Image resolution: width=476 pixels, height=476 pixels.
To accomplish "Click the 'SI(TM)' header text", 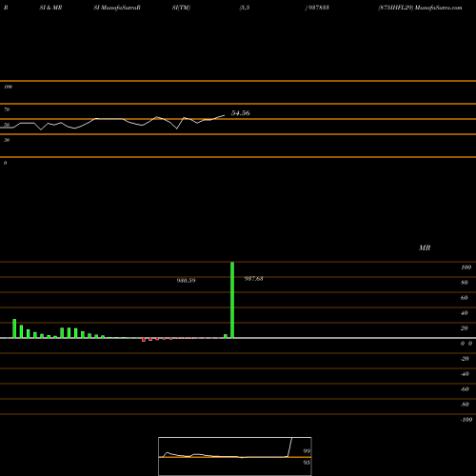I will tap(181, 8).
